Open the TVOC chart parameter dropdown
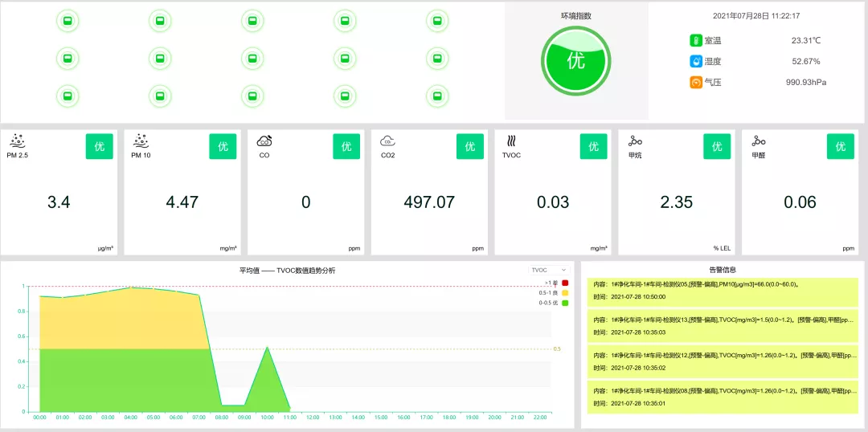 coord(549,270)
